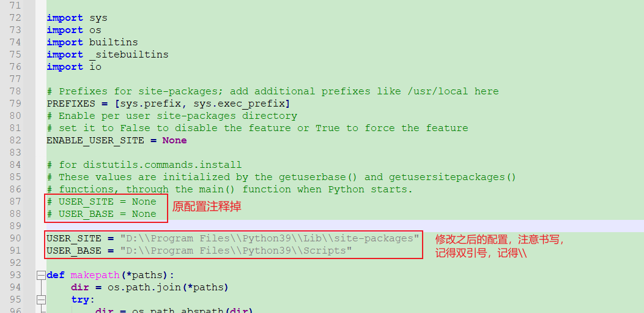The width and height of the screenshot is (644, 313).
Task: Collapse the def makepath fold marker
Action: (x=40, y=275)
